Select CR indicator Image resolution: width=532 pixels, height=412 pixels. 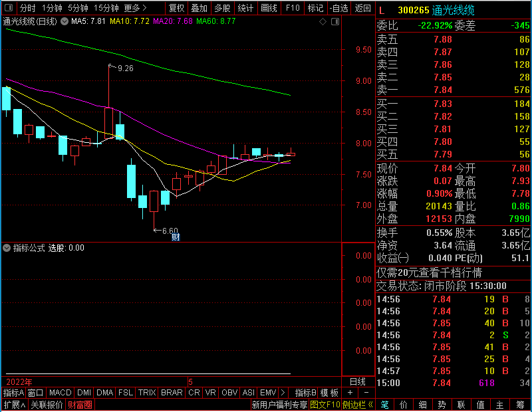pyautogui.click(x=194, y=393)
